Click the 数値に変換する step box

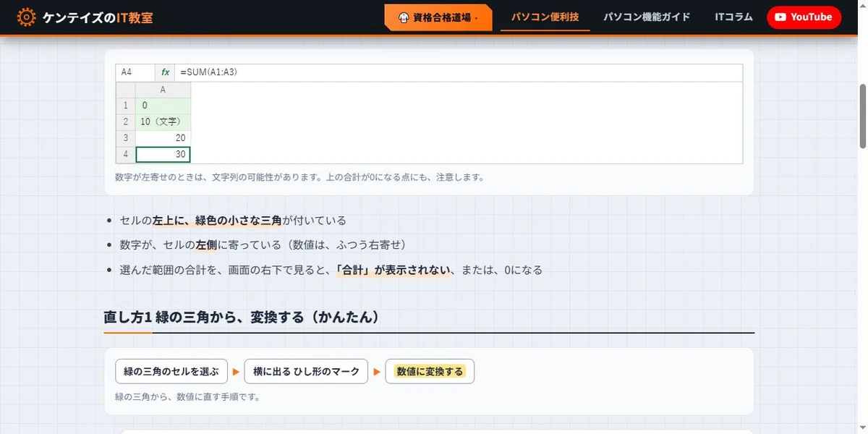pos(430,372)
